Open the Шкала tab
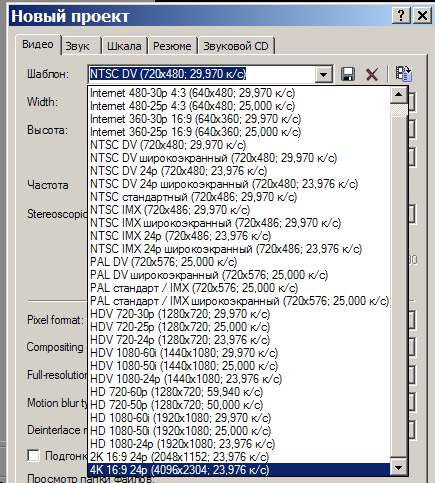Screen dimensions: 435x483 pos(124,46)
